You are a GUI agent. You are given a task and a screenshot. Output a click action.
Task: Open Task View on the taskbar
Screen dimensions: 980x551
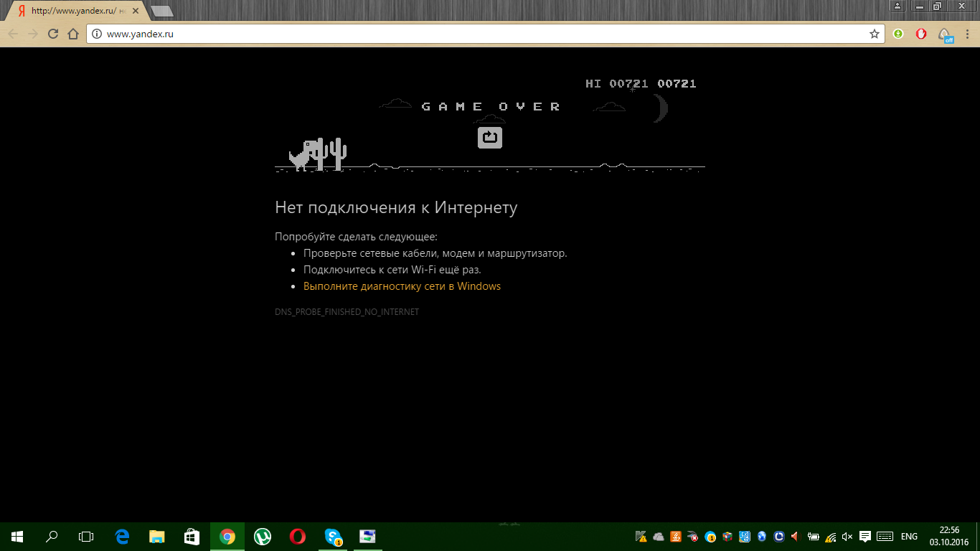[86, 536]
